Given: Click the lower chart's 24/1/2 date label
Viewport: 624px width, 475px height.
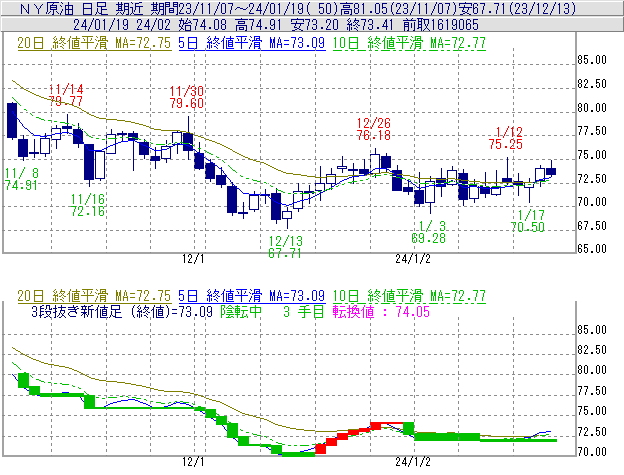Looking at the screenshot, I should click(413, 462).
